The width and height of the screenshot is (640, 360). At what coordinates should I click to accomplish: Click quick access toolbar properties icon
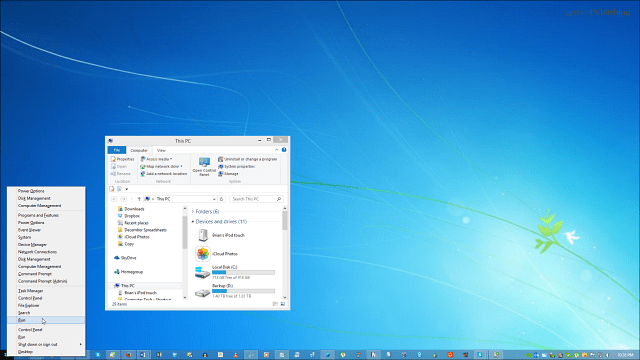pyautogui.click(x=112, y=189)
